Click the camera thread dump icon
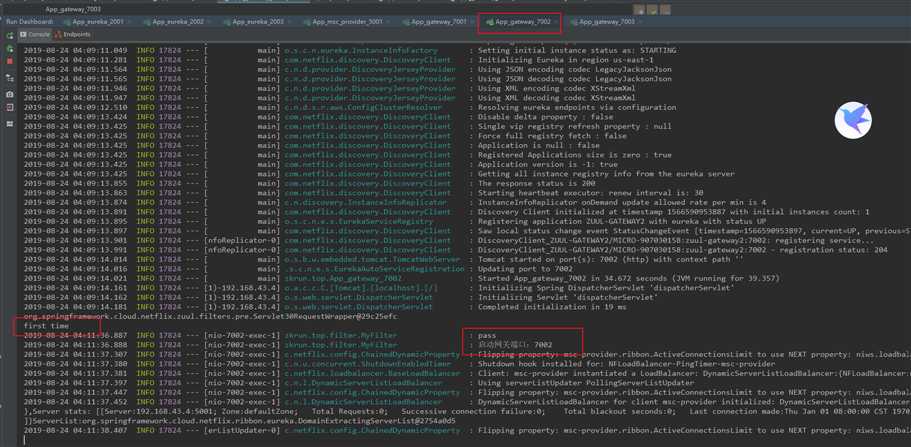This screenshot has width=911, height=447. pos(9,94)
